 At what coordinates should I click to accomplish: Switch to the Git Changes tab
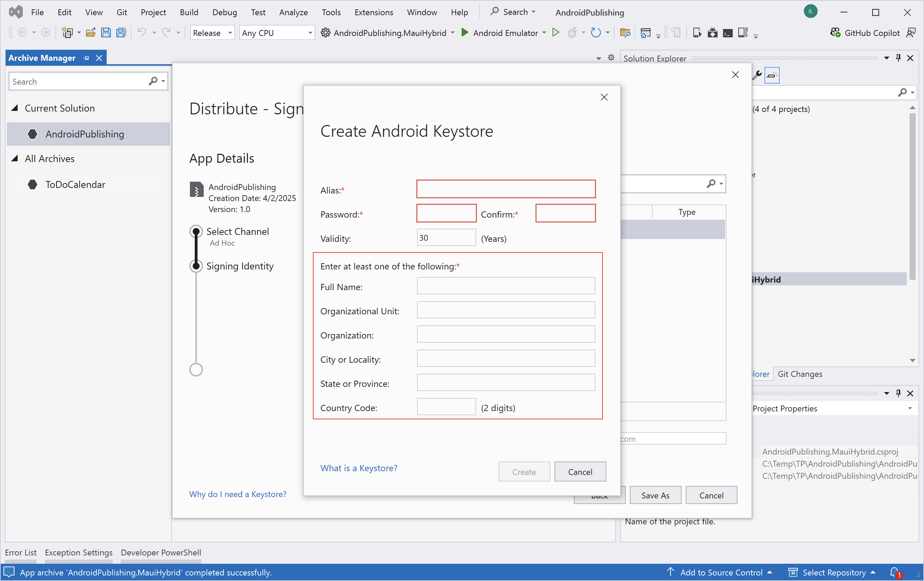point(800,374)
